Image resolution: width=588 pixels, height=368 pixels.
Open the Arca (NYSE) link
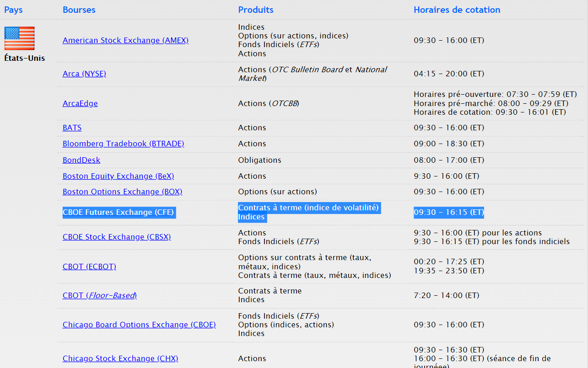[x=84, y=74]
